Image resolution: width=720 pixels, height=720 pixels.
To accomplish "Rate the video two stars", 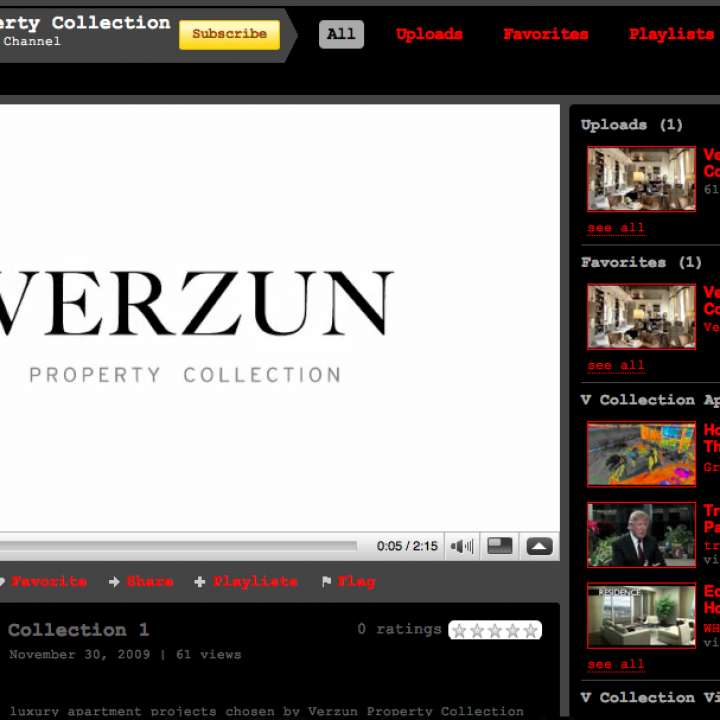I will click(x=477, y=631).
